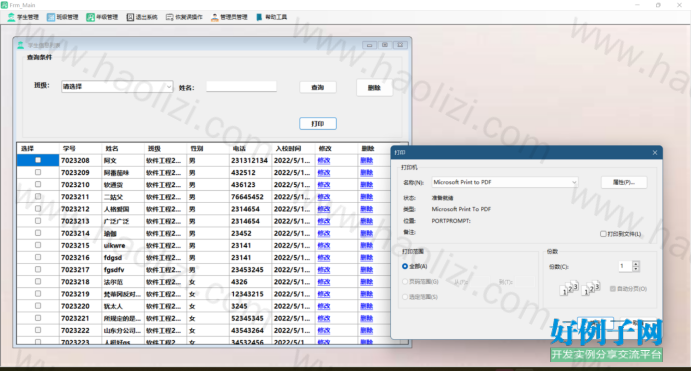Tick checkbox for student 7023208

coord(38,160)
